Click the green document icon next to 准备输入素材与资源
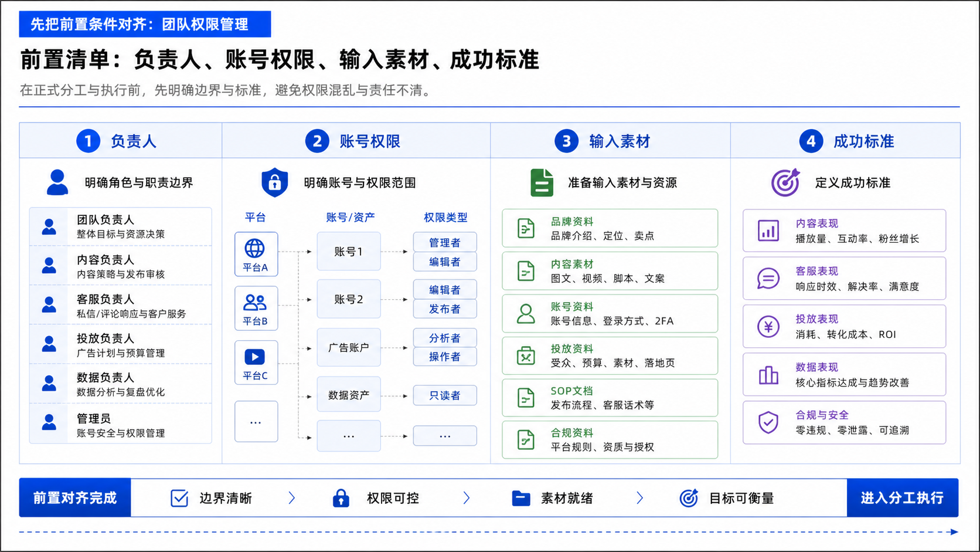980x552 pixels. click(x=542, y=182)
